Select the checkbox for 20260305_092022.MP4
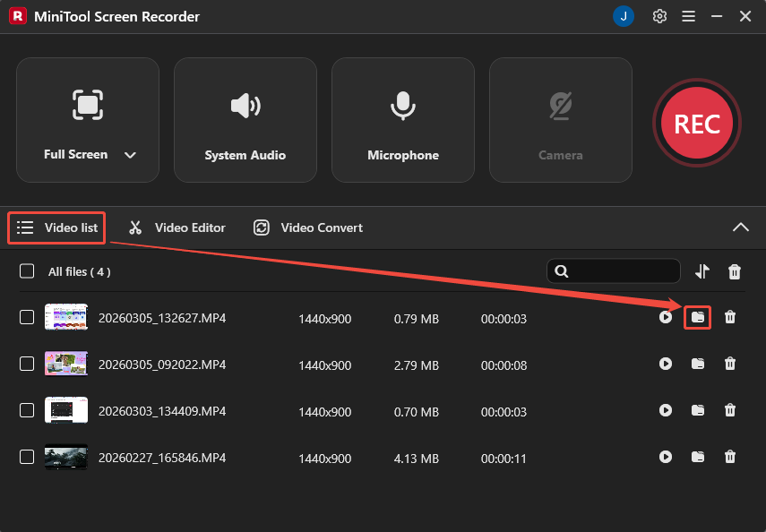The height and width of the screenshot is (532, 766). (x=26, y=365)
